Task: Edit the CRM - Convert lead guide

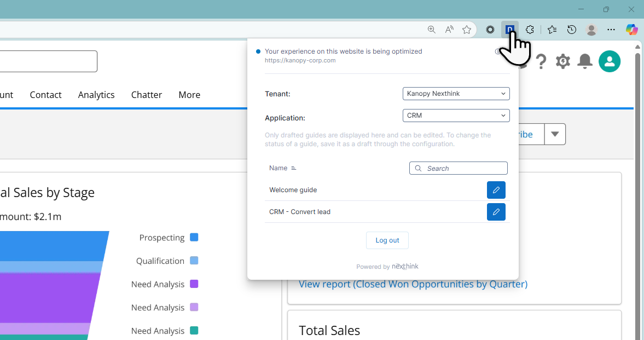Action: coord(496,212)
